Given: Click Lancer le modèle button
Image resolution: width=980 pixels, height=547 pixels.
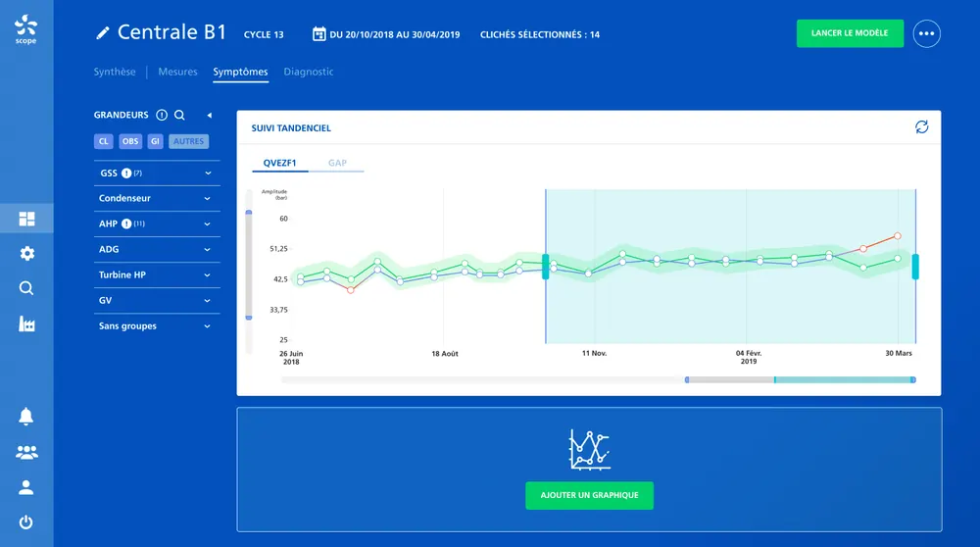Looking at the screenshot, I should point(850,33).
